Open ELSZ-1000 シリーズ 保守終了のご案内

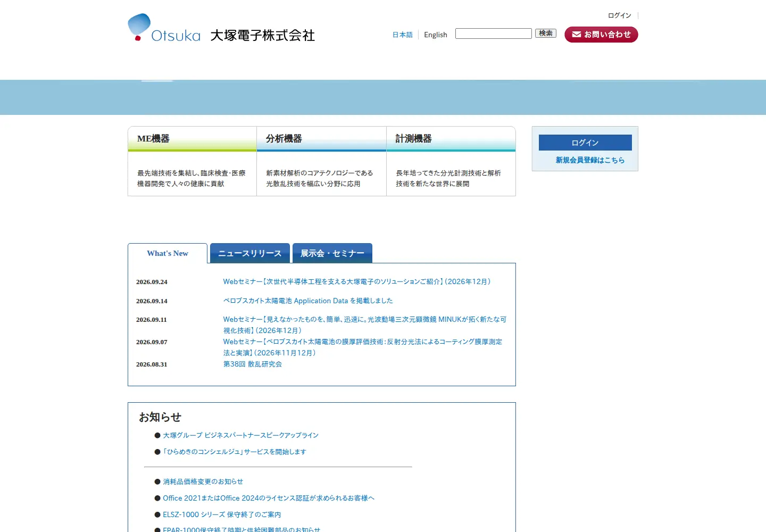point(222,514)
